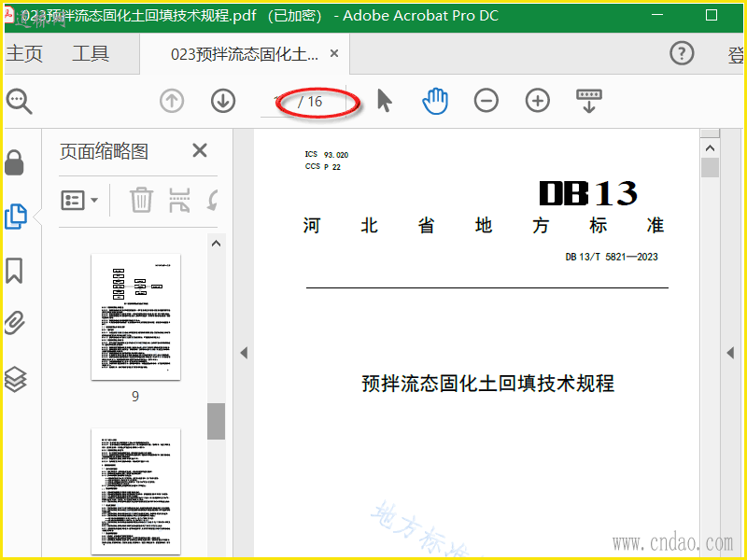747x560 pixels.
Task: Go to next page arrow
Action: pos(223,101)
